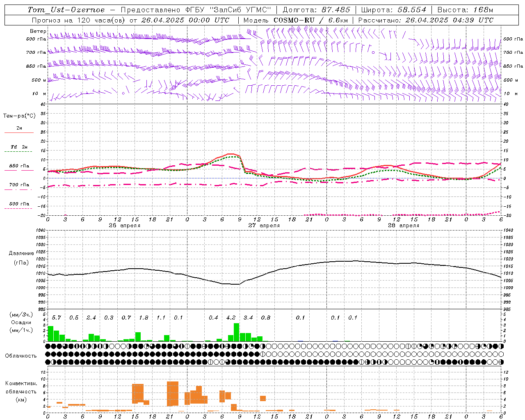This screenshot has width=525, height=420.
Task: Click the tallest orange convective cloud bar
Action: point(173,394)
